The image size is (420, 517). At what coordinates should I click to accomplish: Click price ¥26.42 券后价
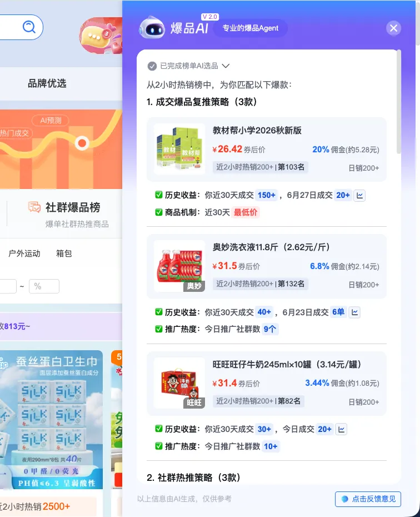239,150
